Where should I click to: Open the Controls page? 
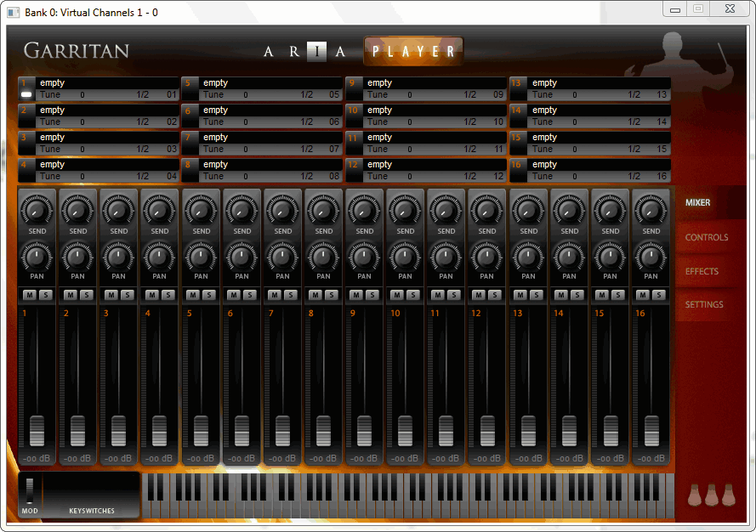point(706,238)
